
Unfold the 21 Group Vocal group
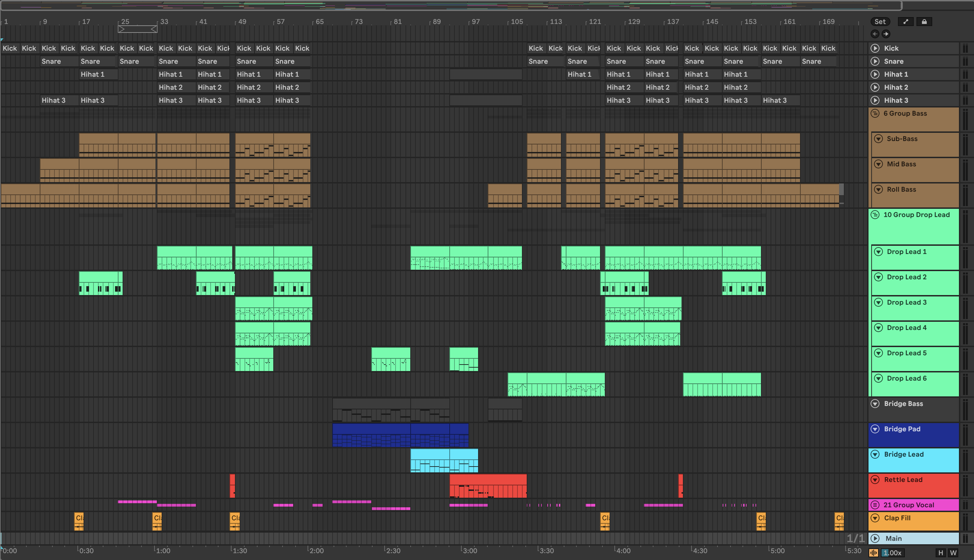875,505
